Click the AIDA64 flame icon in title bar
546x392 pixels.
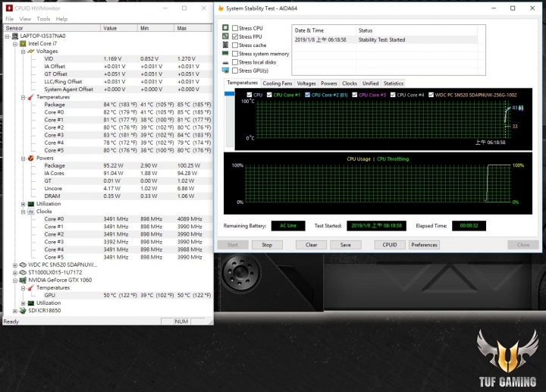[x=221, y=8]
